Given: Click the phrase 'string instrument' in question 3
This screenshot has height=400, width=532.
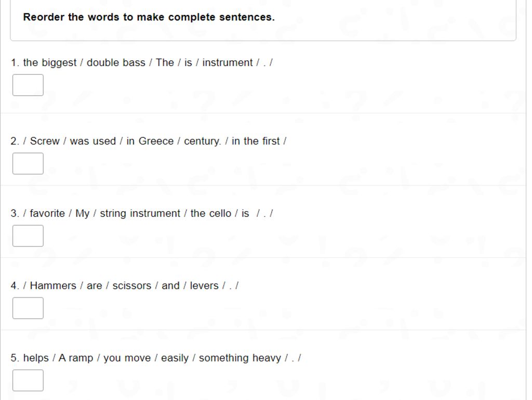Looking at the screenshot, I should click(x=140, y=214).
